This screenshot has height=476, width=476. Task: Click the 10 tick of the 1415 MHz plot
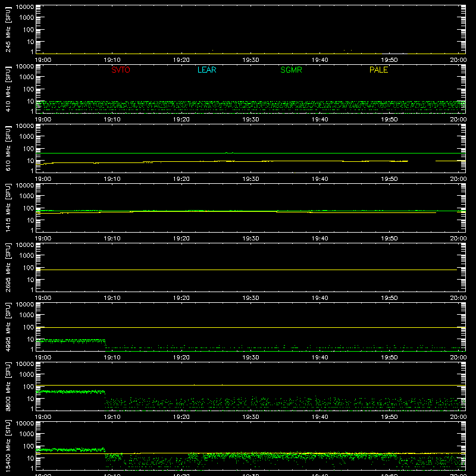pyautogui.click(x=30, y=220)
